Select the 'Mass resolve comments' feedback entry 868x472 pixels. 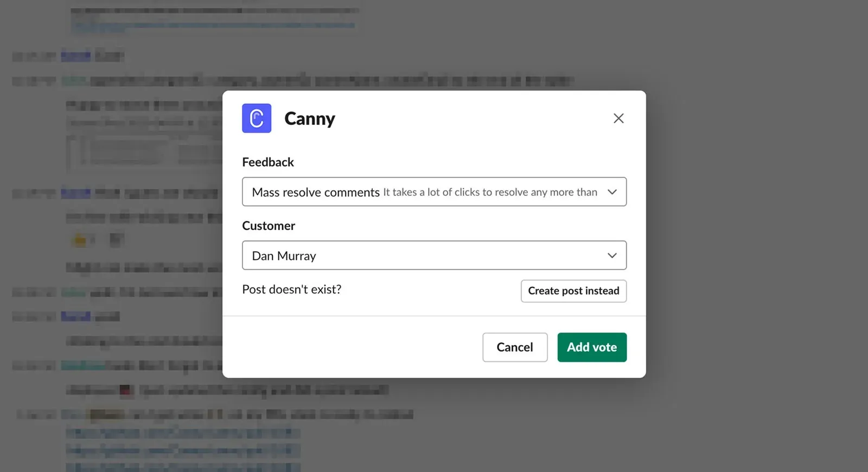[x=315, y=192]
